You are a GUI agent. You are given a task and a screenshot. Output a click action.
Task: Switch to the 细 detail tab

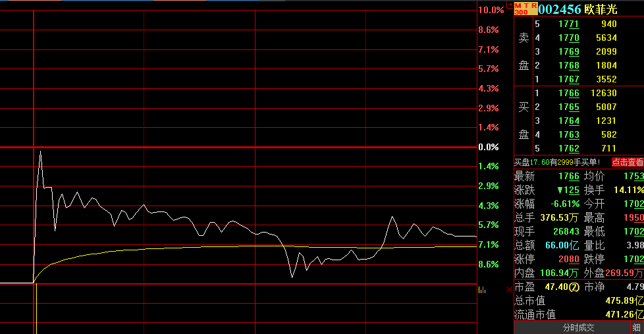[636, 327]
